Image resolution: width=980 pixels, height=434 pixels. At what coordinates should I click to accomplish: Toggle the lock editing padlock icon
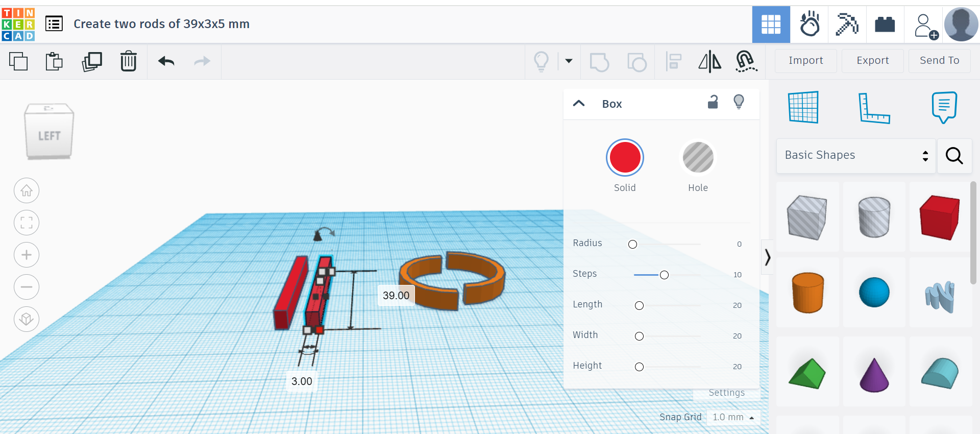(713, 103)
